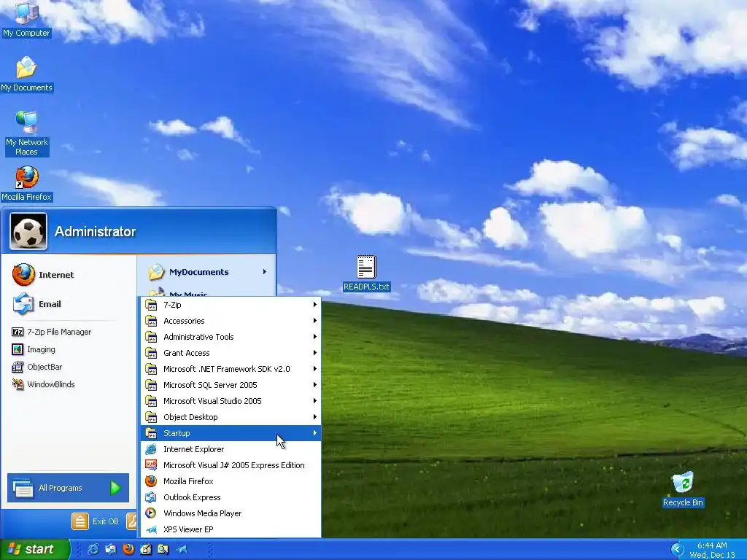Open My Documents desktop icon
The height and width of the screenshot is (560, 747).
(x=26, y=74)
